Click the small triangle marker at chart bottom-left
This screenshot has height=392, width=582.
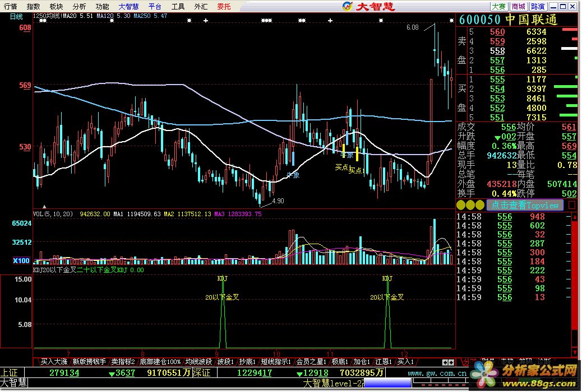point(44,206)
